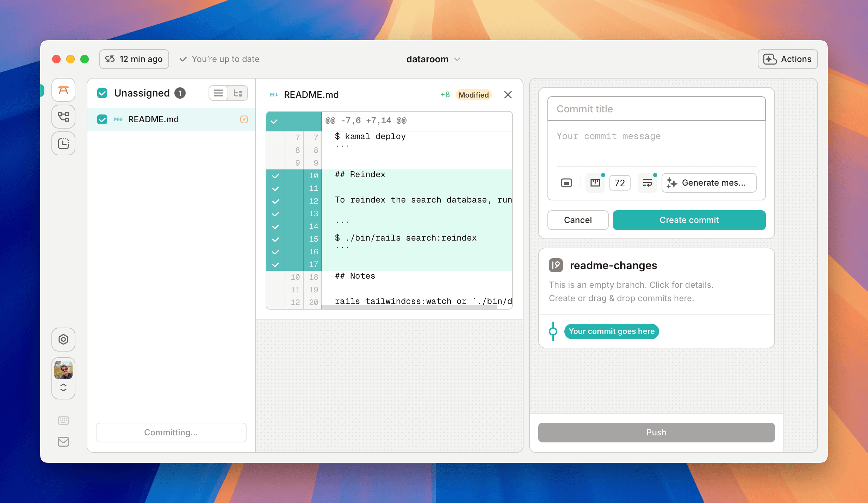Click the Create commit button

click(689, 220)
